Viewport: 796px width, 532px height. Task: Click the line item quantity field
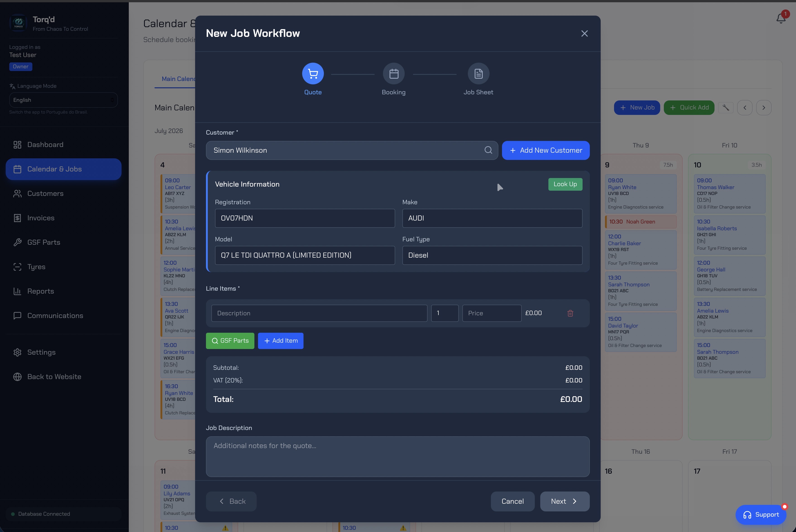point(445,313)
